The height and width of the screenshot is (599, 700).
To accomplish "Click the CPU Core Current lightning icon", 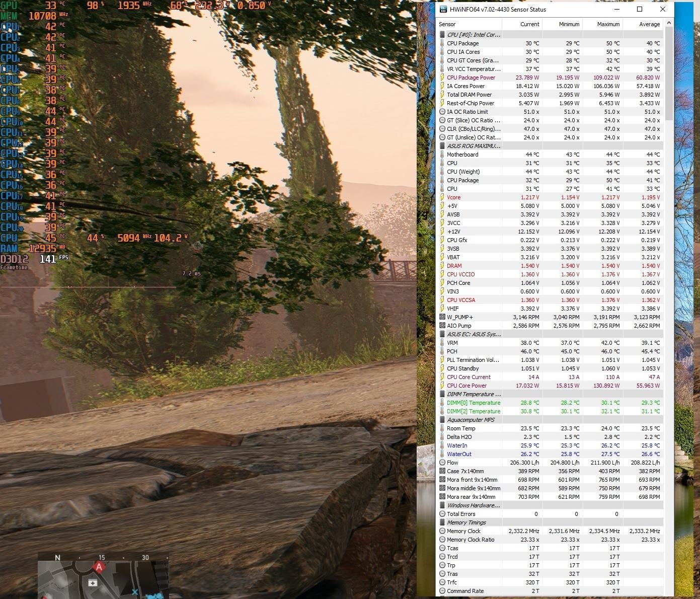I will point(442,377).
